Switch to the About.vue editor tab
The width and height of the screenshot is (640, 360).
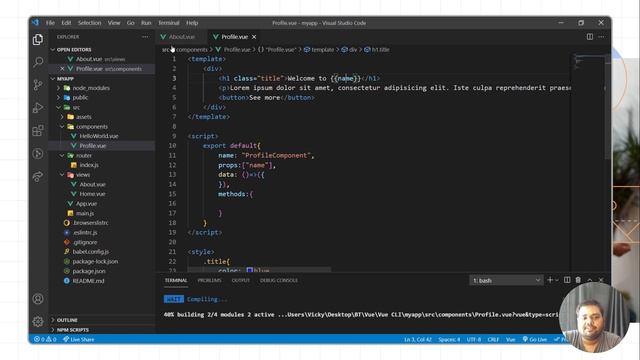pos(182,37)
